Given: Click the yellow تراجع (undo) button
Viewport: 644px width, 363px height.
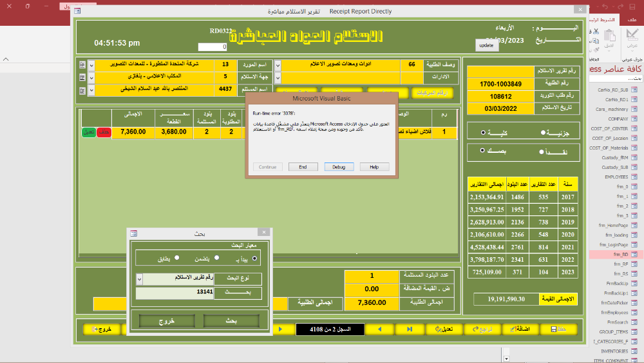Looking at the screenshot, I should click(x=482, y=329).
